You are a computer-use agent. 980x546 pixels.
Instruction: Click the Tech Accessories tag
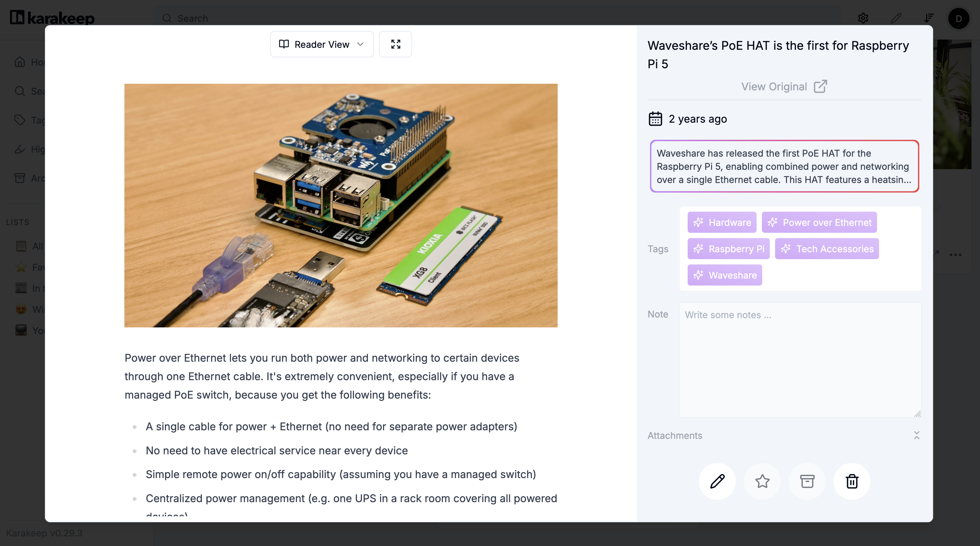(x=827, y=249)
